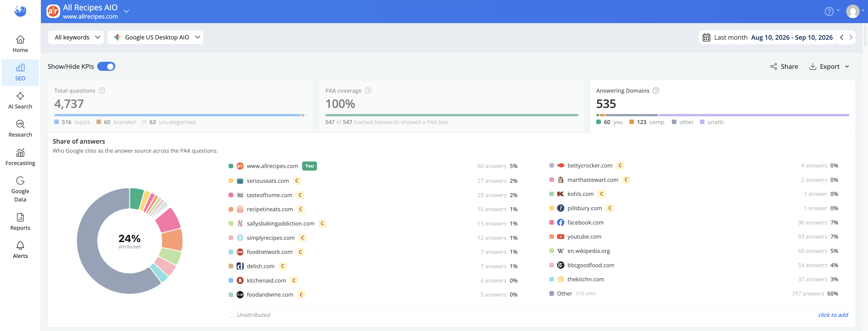Viewport: 868px width, 331px height.
Task: Open the All keywords dropdown
Action: click(76, 37)
